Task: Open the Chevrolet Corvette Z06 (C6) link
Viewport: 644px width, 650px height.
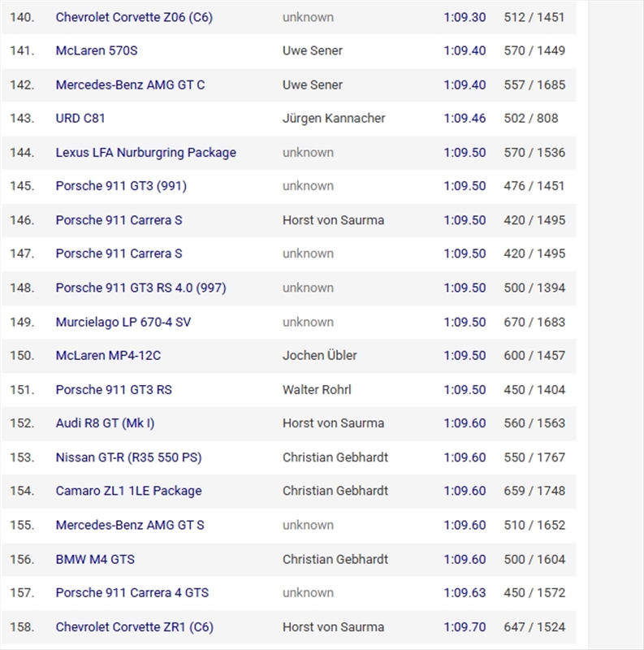Action: pyautogui.click(x=134, y=17)
